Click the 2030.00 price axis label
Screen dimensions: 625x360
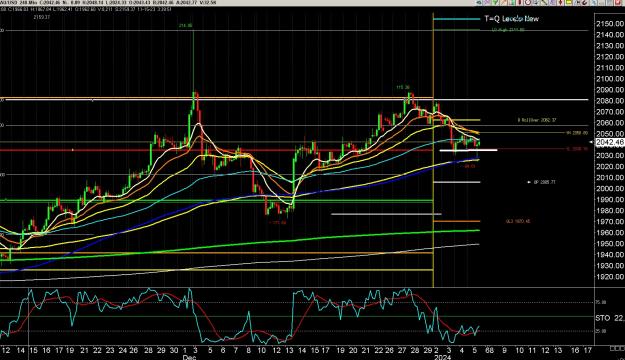610,155
